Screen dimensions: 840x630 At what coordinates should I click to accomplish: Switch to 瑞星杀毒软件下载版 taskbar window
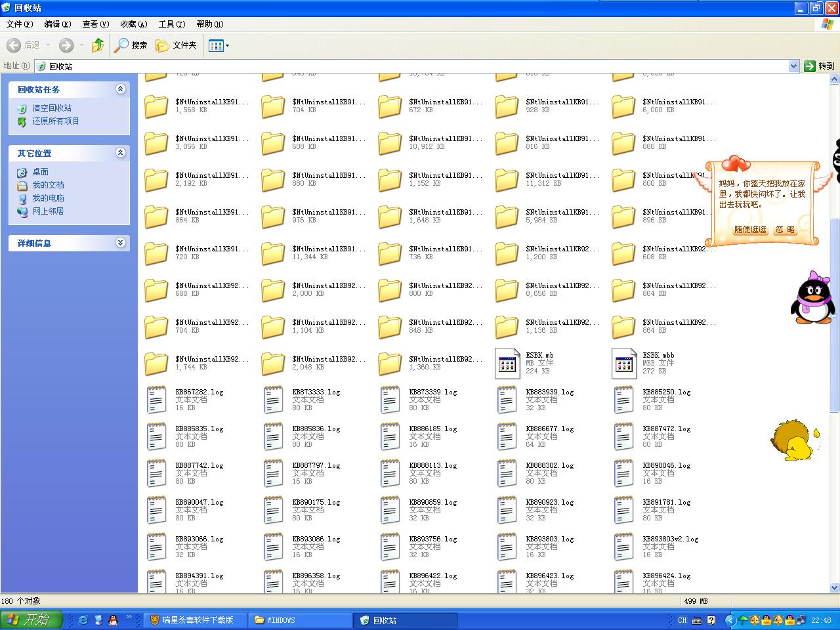(196, 620)
